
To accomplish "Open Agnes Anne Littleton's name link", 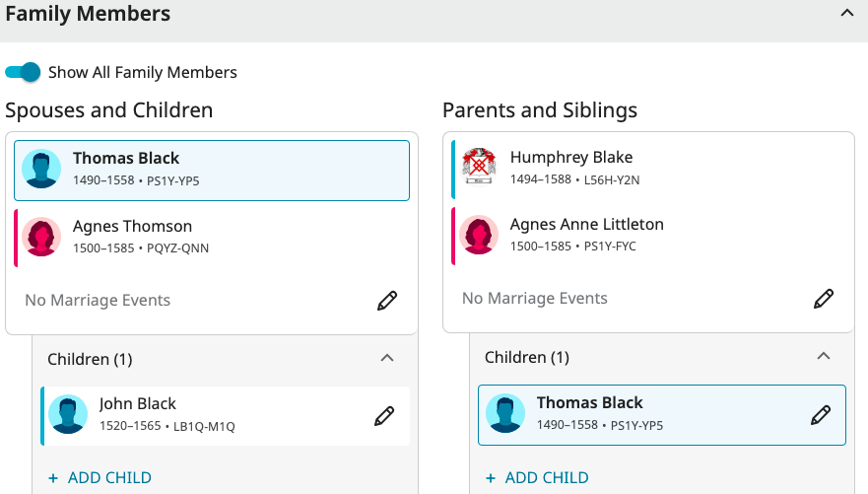I will 587,225.
